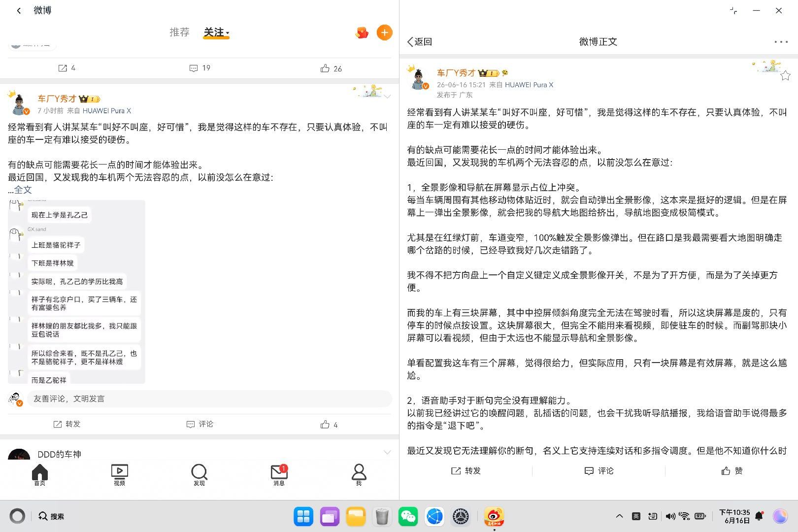The height and width of the screenshot is (532, 798).
Task: Switch to the 推荐 tab
Action: (179, 32)
